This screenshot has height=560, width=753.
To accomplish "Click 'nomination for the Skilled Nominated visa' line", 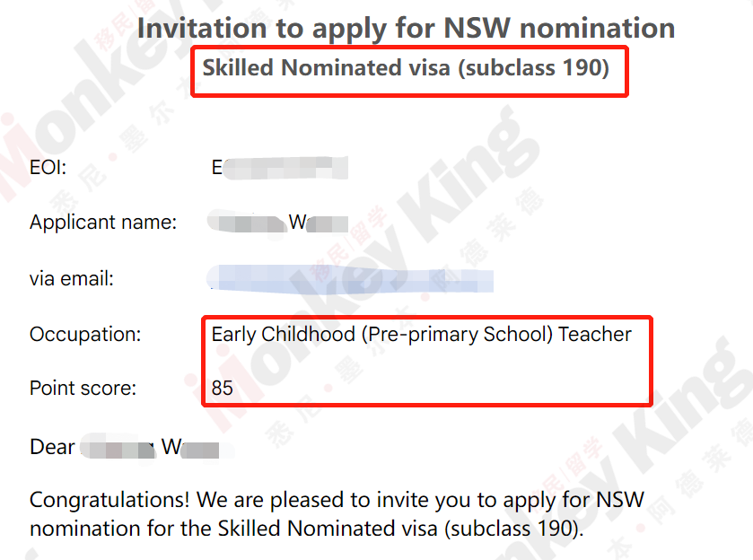I will (234, 529).
